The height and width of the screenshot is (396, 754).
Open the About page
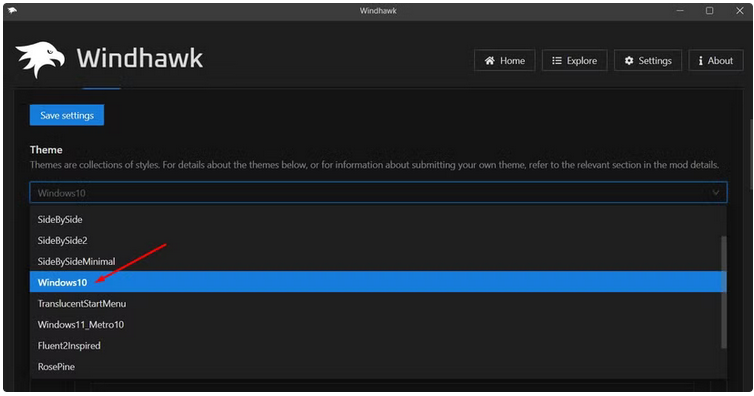point(716,61)
